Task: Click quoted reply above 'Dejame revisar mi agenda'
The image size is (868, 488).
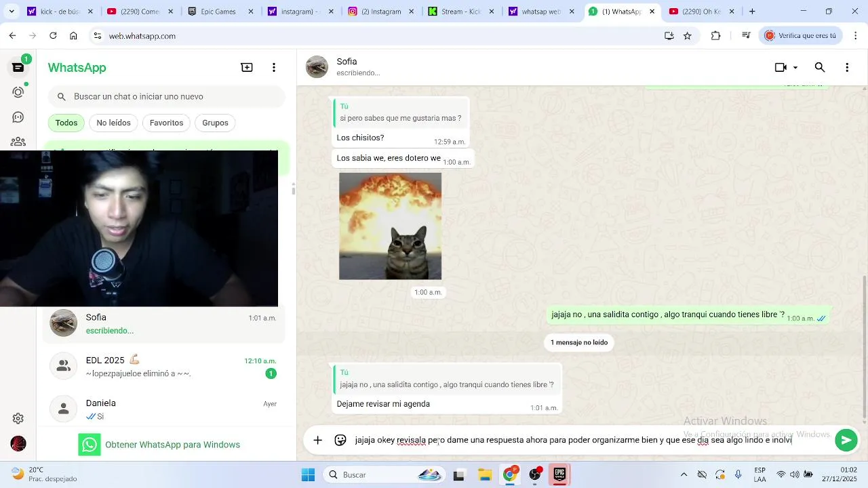Action: (447, 380)
